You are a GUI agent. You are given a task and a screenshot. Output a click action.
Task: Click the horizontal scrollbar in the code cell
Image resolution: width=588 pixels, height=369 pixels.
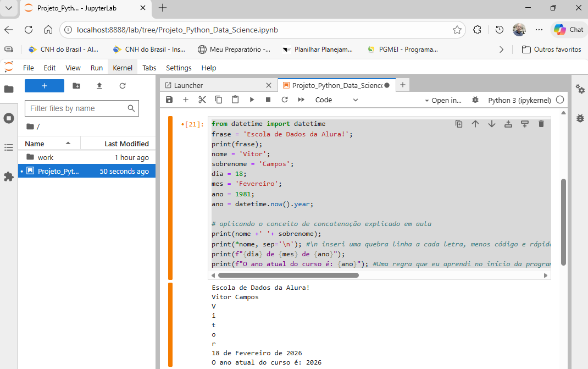[289, 275]
